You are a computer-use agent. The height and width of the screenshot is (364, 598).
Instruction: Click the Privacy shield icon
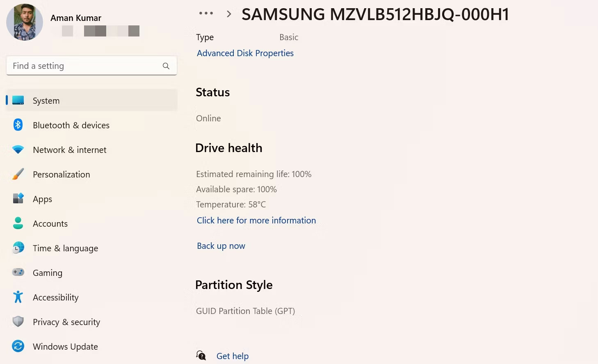[x=18, y=321]
